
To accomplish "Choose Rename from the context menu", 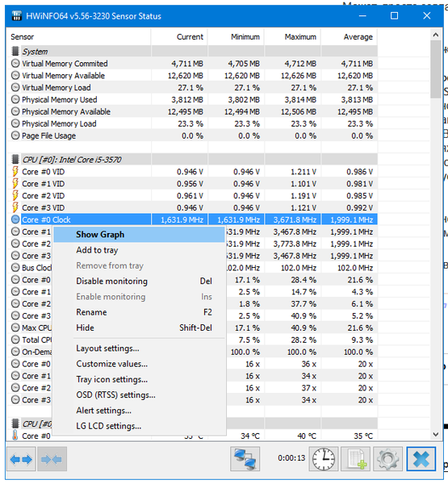I will pos(139,312).
